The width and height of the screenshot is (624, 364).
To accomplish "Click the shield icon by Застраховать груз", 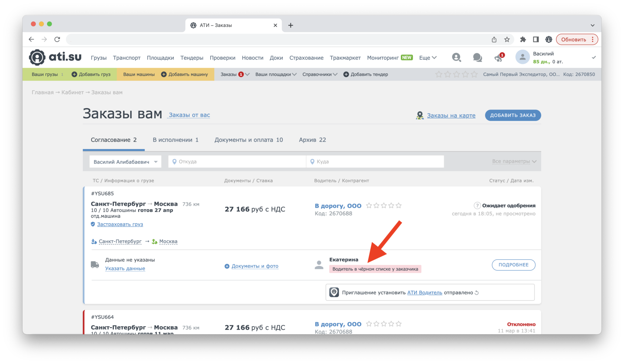I will click(93, 224).
